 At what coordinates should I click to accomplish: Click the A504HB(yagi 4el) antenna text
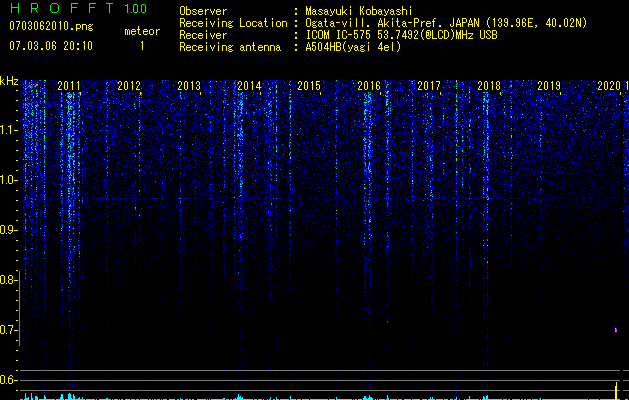pyautogui.click(x=353, y=47)
